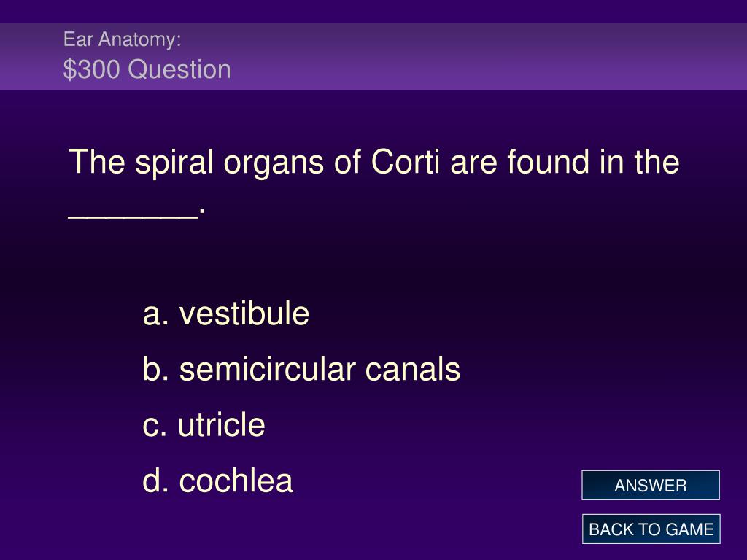Click the word Corti in the question

pyautogui.click(x=406, y=161)
